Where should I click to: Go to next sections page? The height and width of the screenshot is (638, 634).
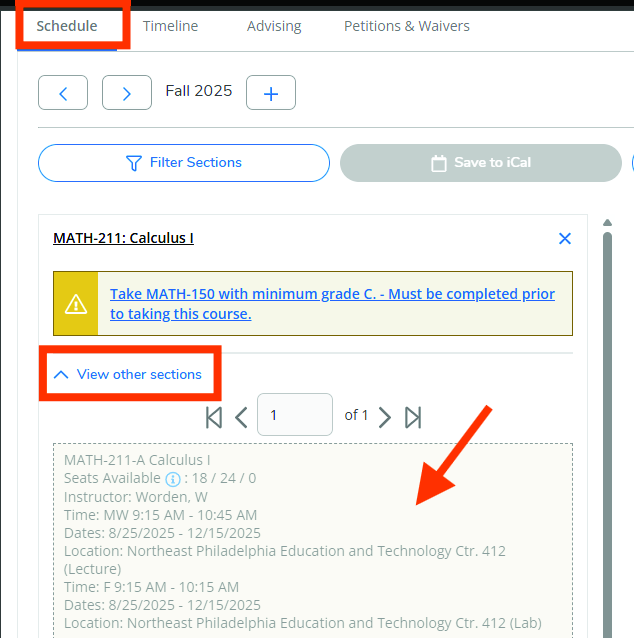click(x=385, y=417)
